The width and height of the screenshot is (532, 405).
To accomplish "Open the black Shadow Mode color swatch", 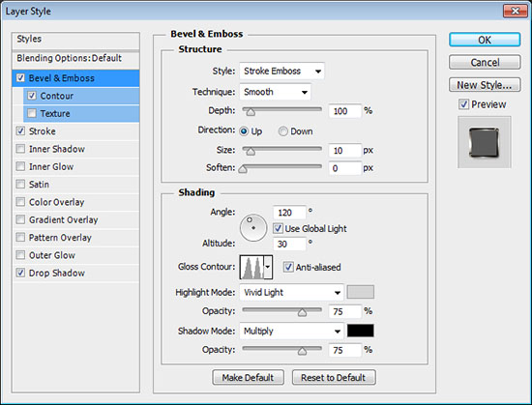I will [x=361, y=331].
